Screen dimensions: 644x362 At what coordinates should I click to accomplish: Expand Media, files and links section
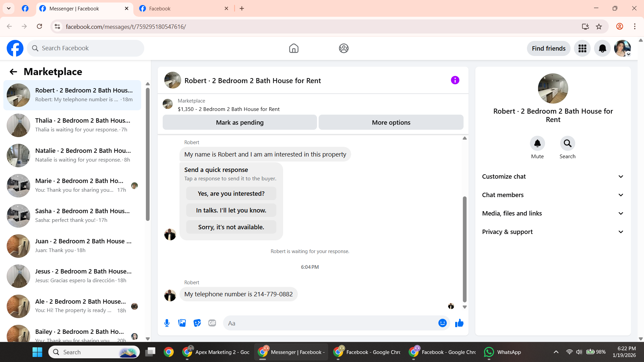pos(553,214)
